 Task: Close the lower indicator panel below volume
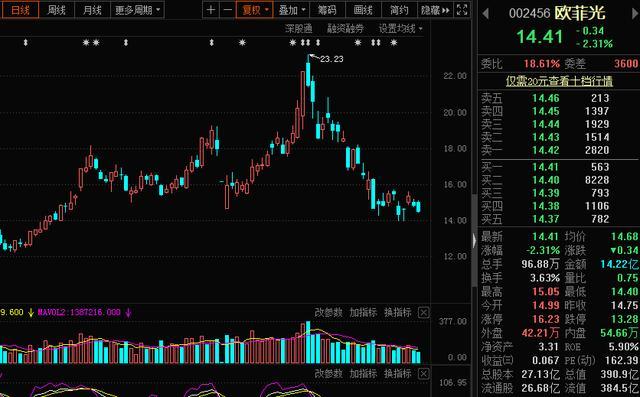(424, 374)
